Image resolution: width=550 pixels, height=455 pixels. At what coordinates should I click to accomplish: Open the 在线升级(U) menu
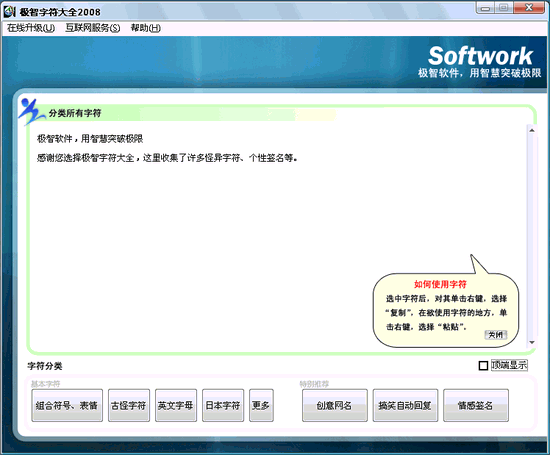point(31,28)
